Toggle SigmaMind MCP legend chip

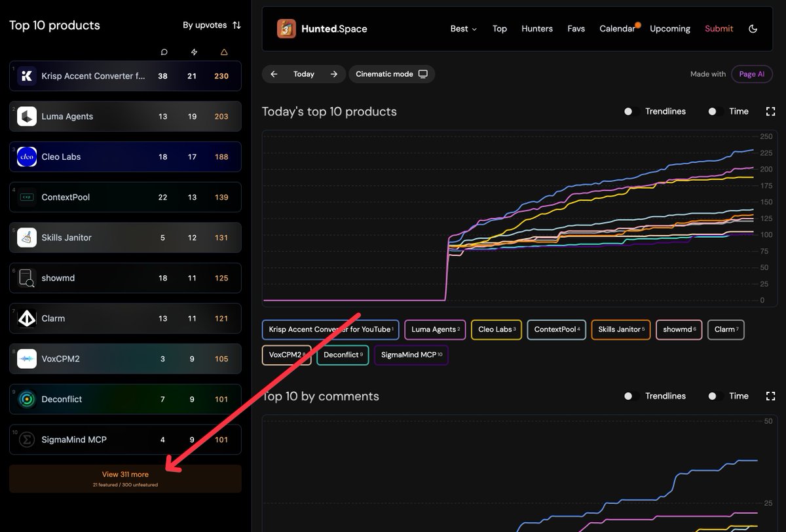pos(411,355)
